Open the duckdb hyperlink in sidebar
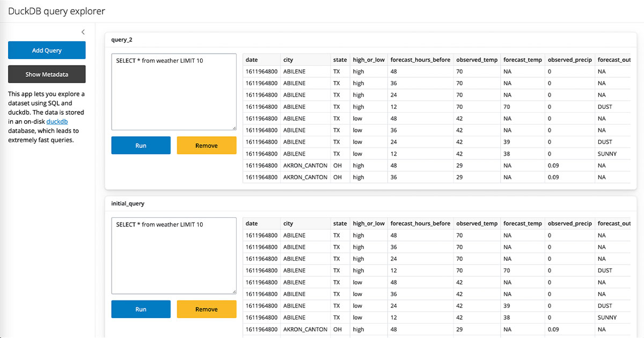The height and width of the screenshot is (338, 644). 57,122
